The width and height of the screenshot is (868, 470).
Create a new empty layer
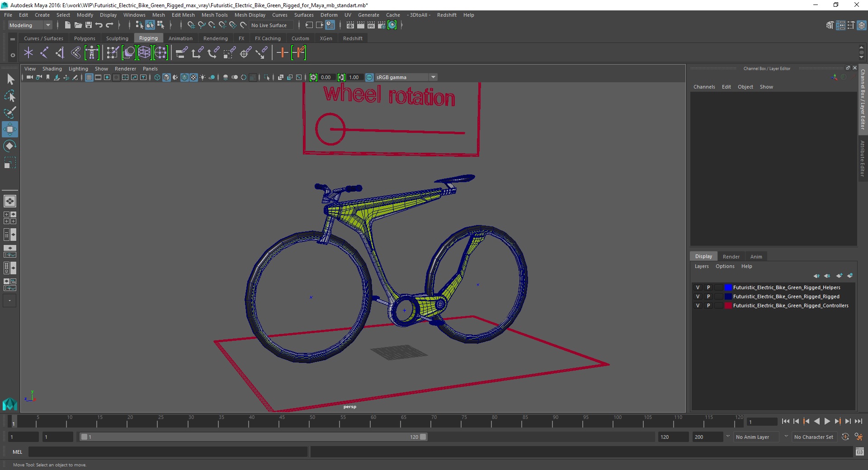pyautogui.click(x=840, y=276)
